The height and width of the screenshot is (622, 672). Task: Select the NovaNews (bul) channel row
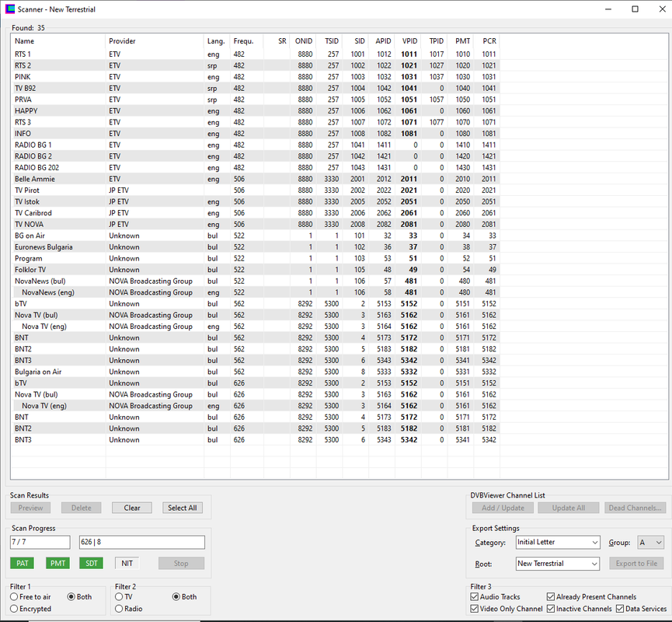pyautogui.click(x=256, y=281)
